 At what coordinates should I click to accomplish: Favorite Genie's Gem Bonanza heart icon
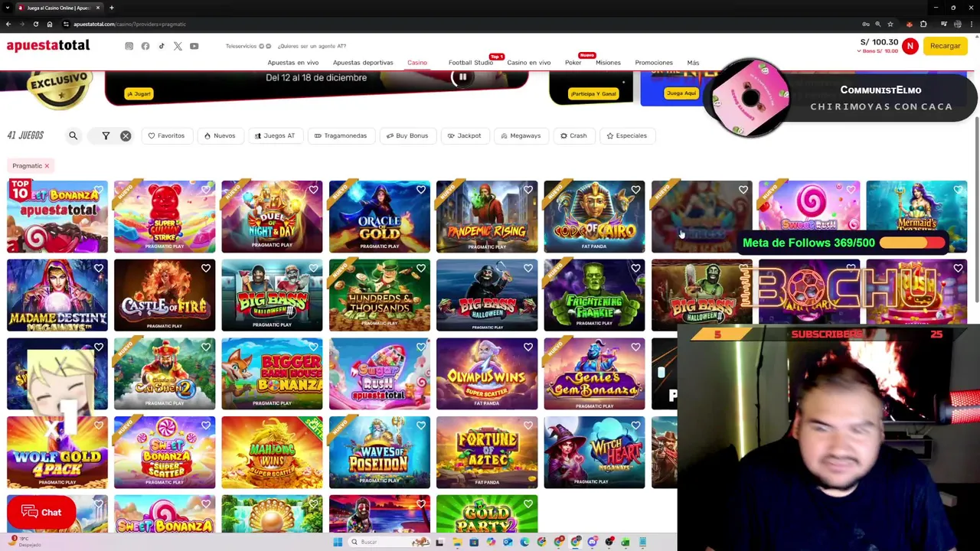click(x=635, y=347)
